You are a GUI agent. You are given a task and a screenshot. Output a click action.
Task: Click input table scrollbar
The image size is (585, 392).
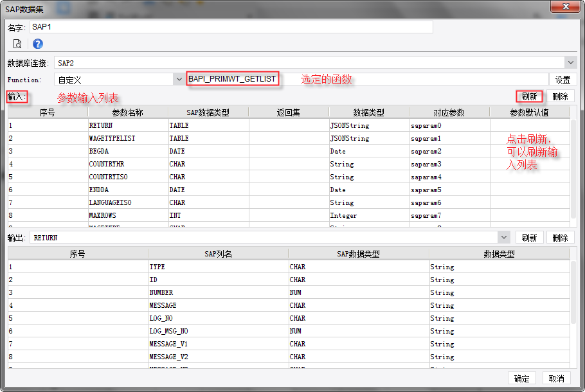573,168
